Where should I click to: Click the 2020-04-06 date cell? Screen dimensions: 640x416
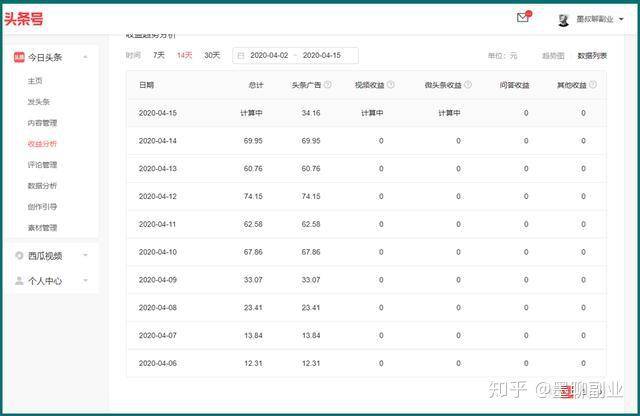click(x=158, y=363)
